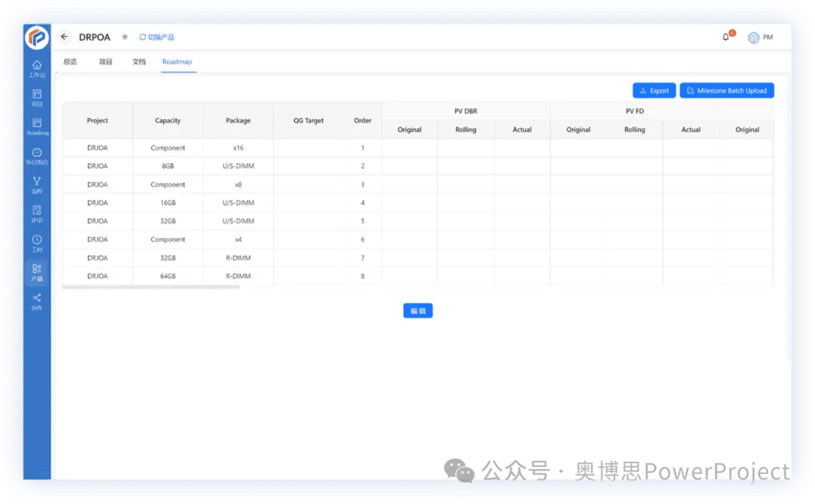Select the Roadmap tab
This screenshot has width=815, height=504.
point(177,62)
